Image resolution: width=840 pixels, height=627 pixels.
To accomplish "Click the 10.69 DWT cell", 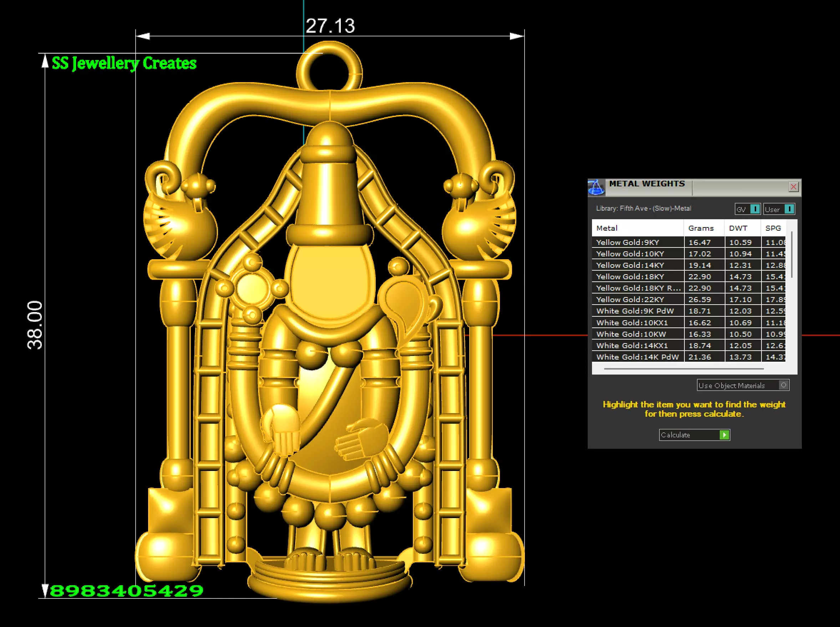I will click(x=743, y=323).
